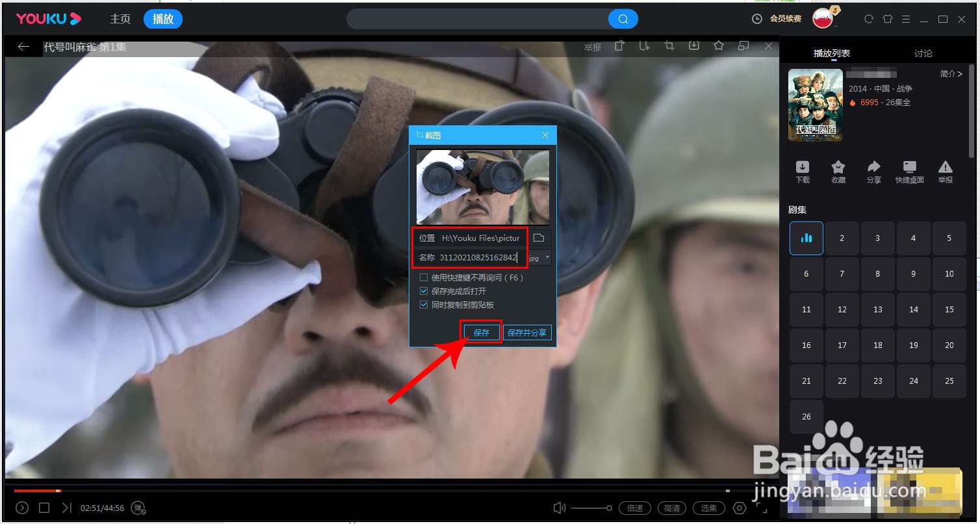Screen dimensions: 980x524
Task: Click the 快捷桌面 desktop shortcut icon
Action: pos(909,167)
